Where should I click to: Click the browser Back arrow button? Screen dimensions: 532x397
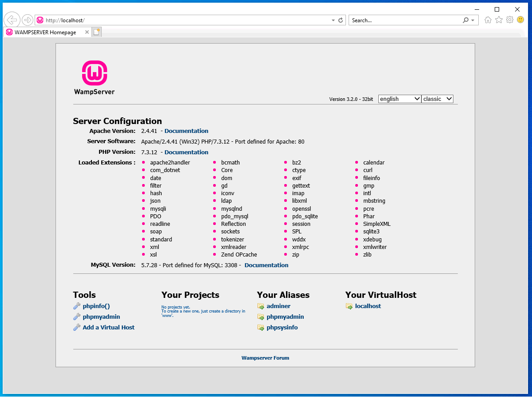pyautogui.click(x=12, y=20)
